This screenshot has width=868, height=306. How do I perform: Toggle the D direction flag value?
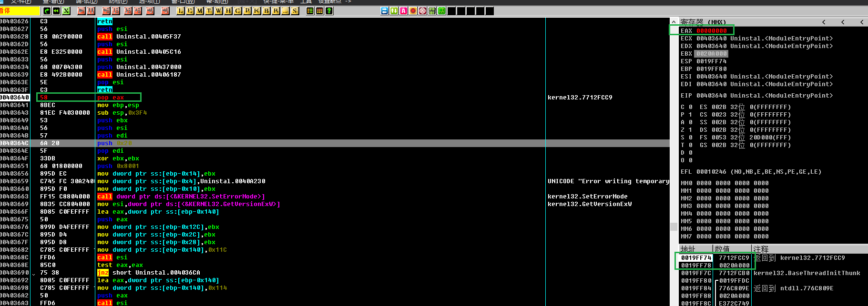690,153
